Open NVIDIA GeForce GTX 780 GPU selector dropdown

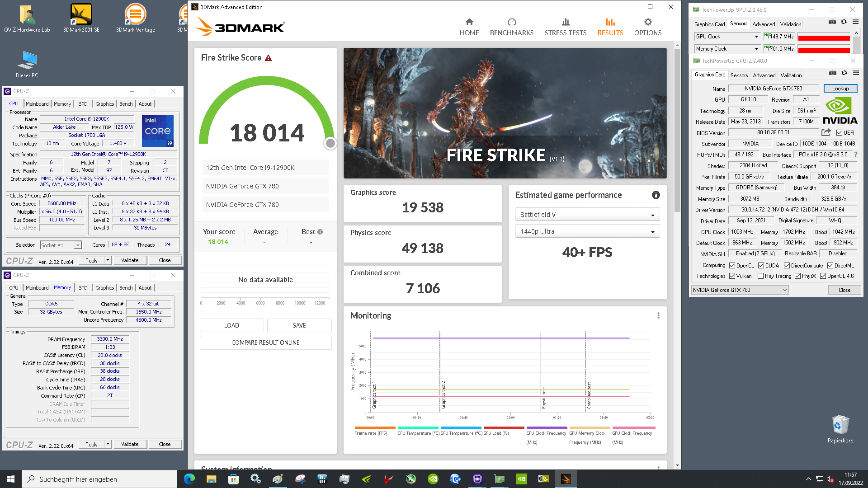click(x=740, y=290)
